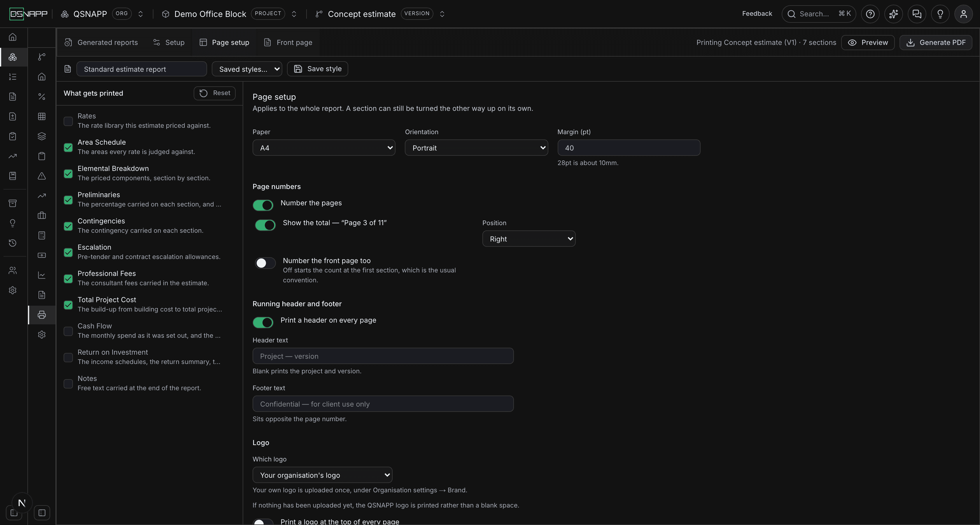Switch to the Front page tab
This screenshot has width=980, height=525.
point(288,42)
